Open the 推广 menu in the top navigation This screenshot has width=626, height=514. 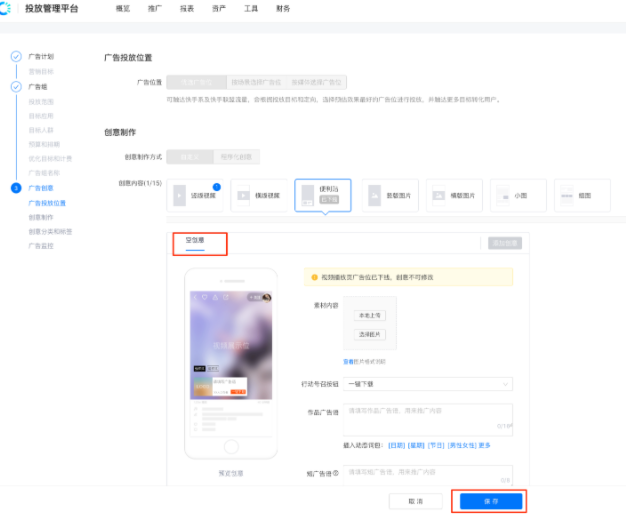155,8
